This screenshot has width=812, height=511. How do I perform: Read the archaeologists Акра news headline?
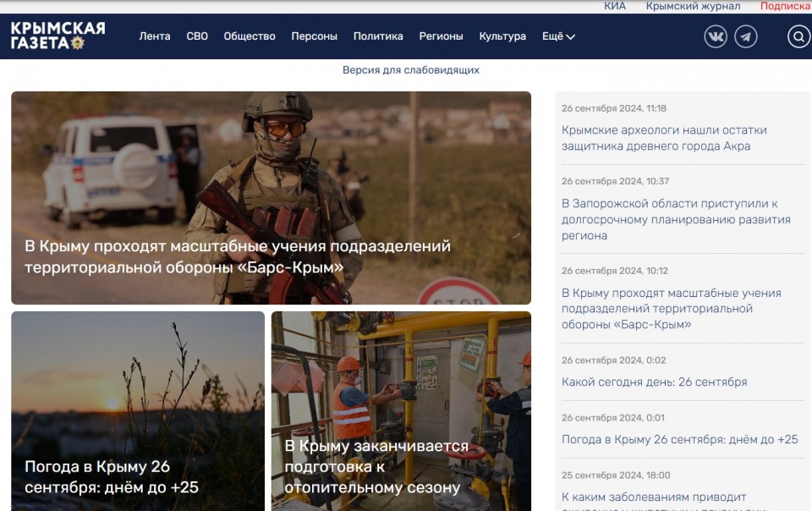(x=664, y=138)
